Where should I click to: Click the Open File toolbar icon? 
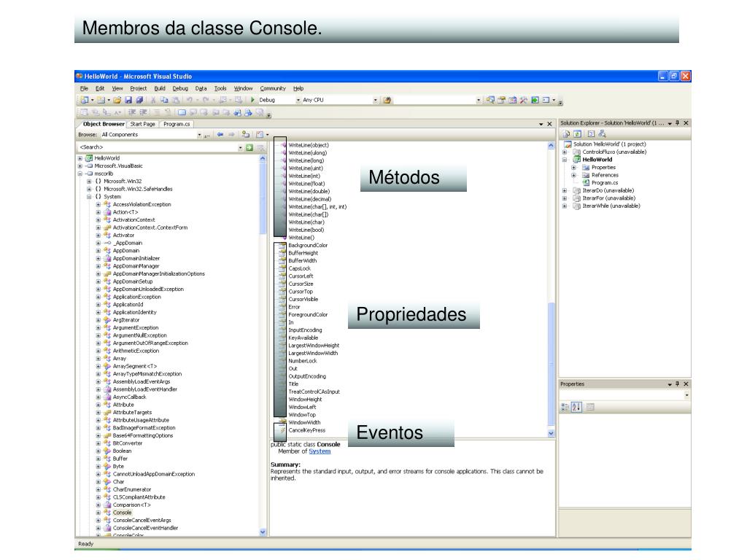[x=117, y=100]
